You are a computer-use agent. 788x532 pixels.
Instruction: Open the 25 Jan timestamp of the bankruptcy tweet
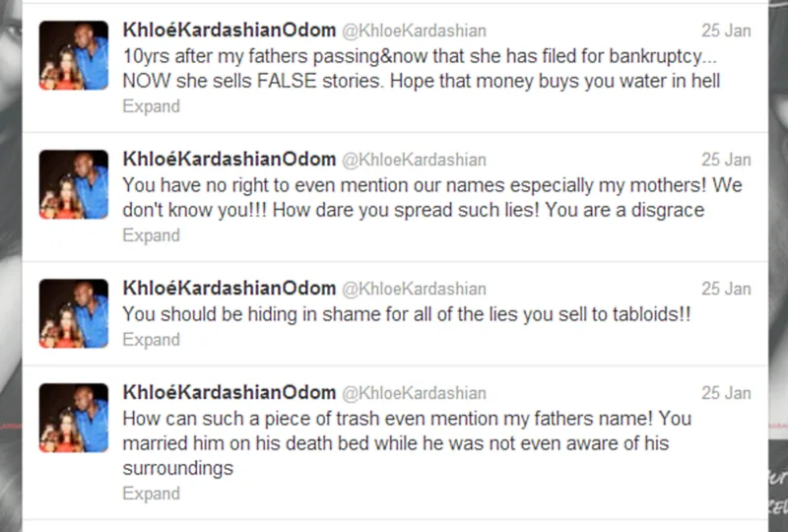726,31
